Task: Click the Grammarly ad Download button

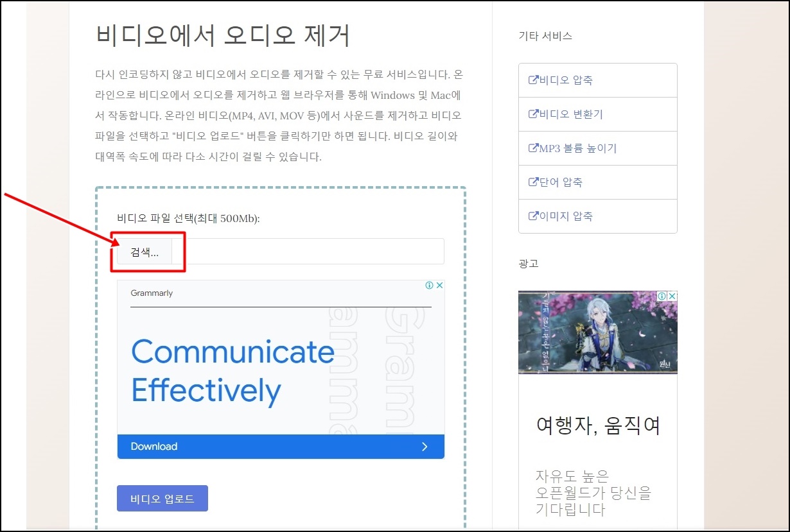Action: tap(281, 447)
